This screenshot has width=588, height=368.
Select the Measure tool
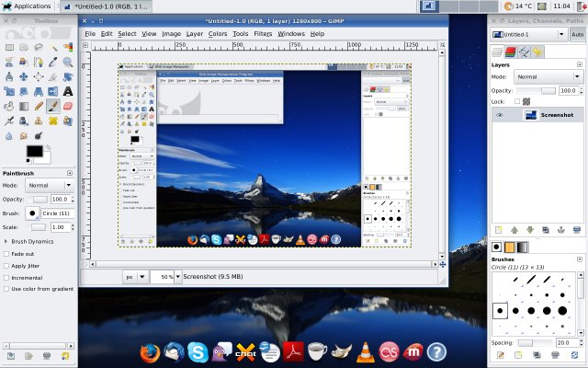pyautogui.click(x=9, y=76)
